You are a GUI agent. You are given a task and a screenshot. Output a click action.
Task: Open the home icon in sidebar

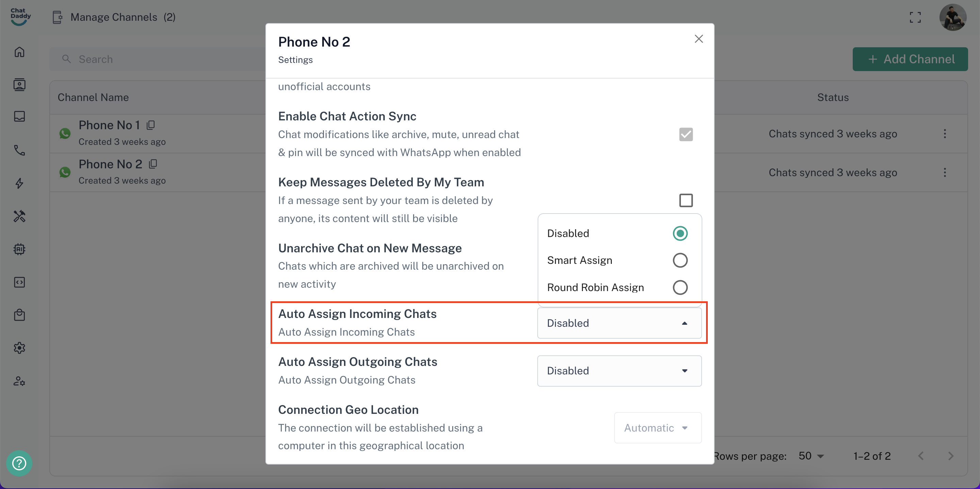[19, 52]
